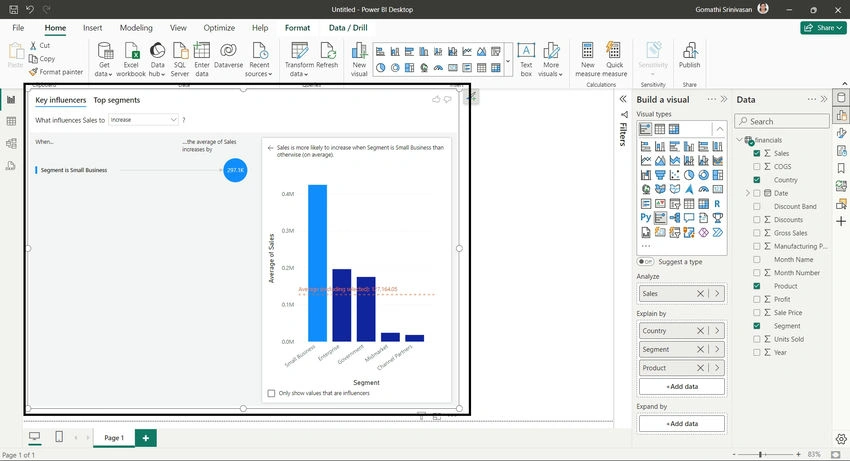850x461 pixels.
Task: Select the R script visual icon
Action: coord(717,204)
